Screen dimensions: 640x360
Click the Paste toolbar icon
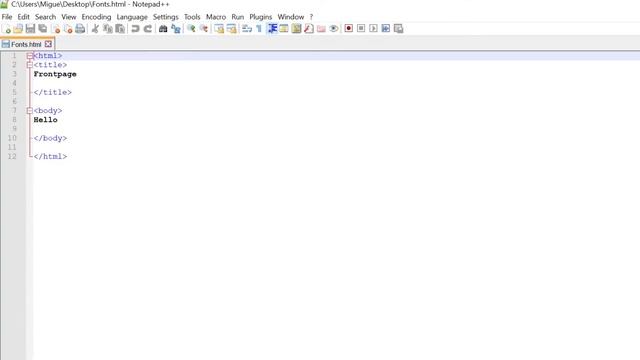pyautogui.click(x=120, y=29)
